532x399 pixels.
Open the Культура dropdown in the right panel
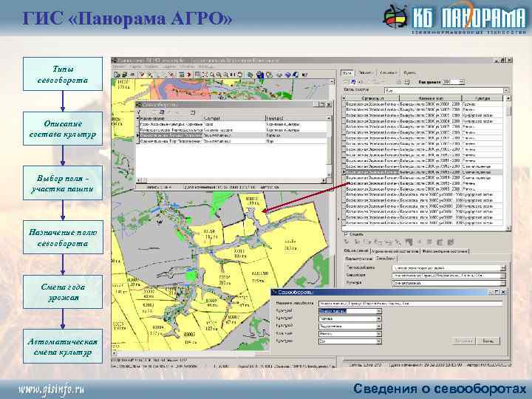tap(503, 283)
